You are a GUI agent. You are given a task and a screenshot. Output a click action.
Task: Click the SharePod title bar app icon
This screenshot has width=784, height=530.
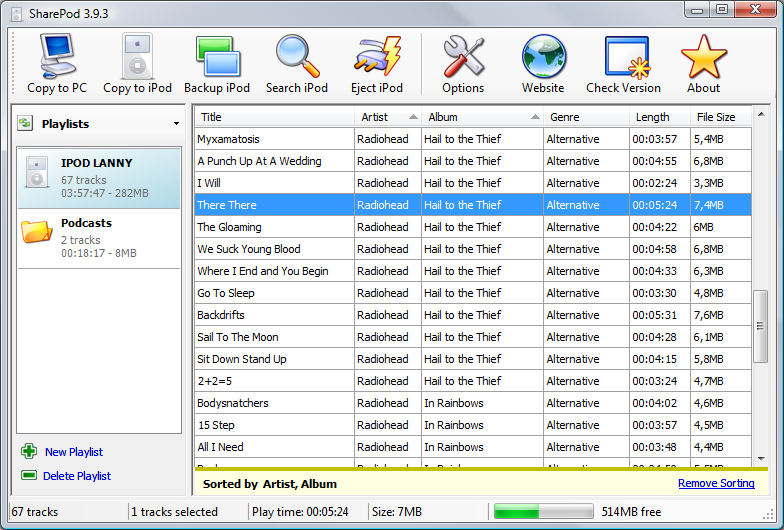(x=17, y=14)
